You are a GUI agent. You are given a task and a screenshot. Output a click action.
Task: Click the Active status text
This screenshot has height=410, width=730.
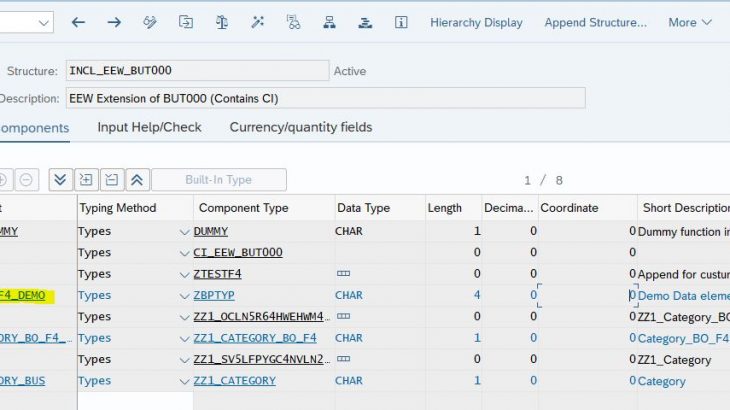coord(350,71)
